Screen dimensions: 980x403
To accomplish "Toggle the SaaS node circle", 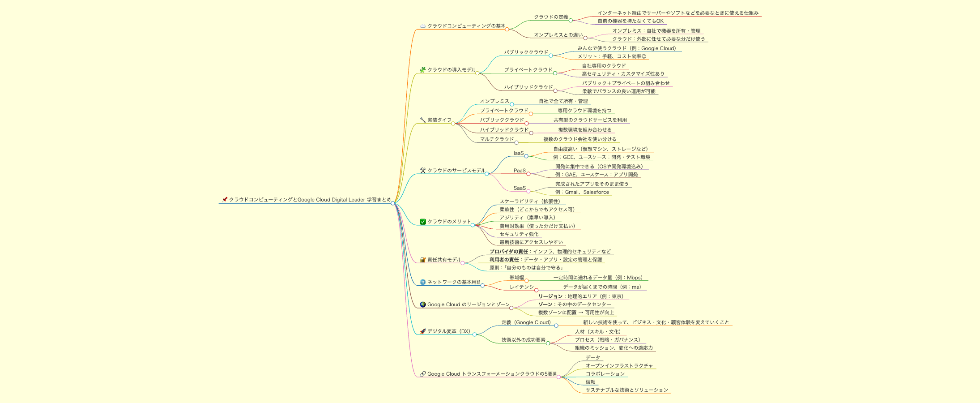I will 528,191.
